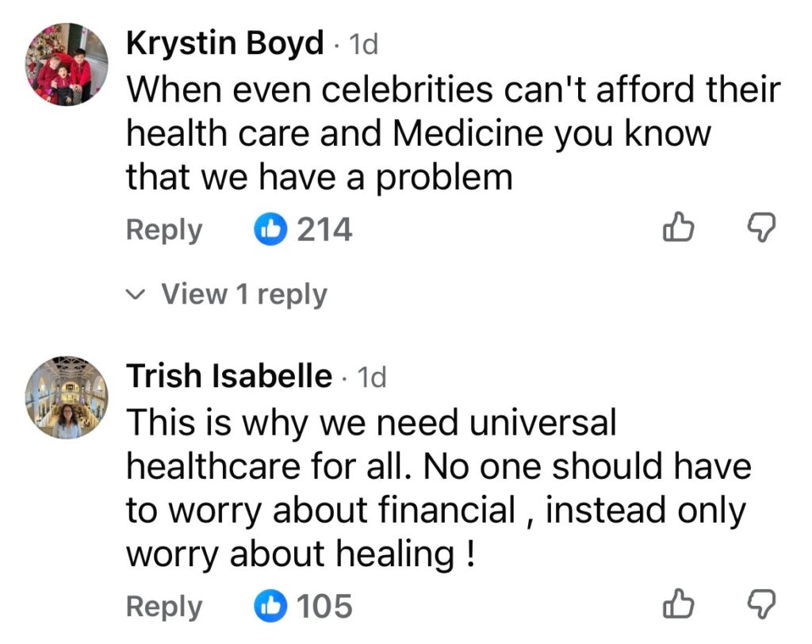Dislike Krystin Boyd's comment with thumbs down
Screen dimensions: 812x644
coord(760,230)
